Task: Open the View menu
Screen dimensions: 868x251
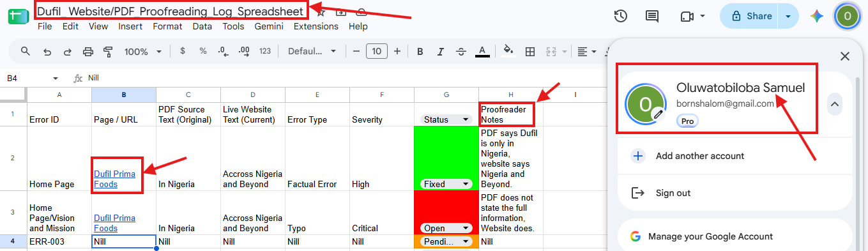Action: click(98, 26)
